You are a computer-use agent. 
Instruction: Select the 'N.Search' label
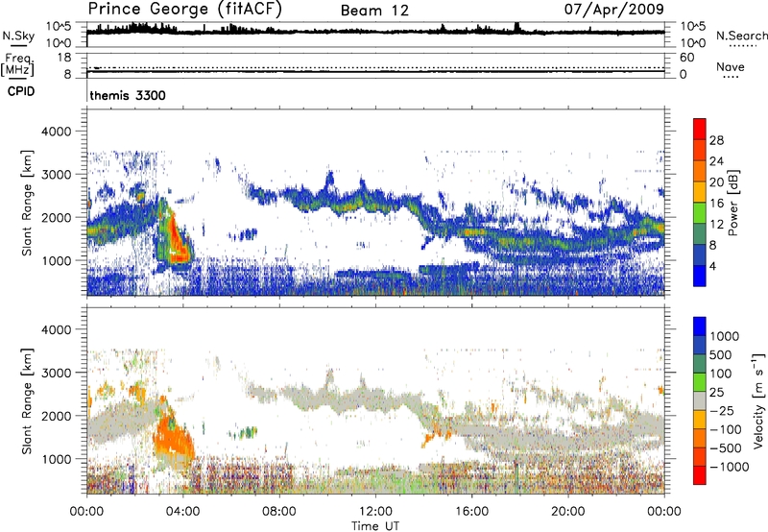click(741, 36)
